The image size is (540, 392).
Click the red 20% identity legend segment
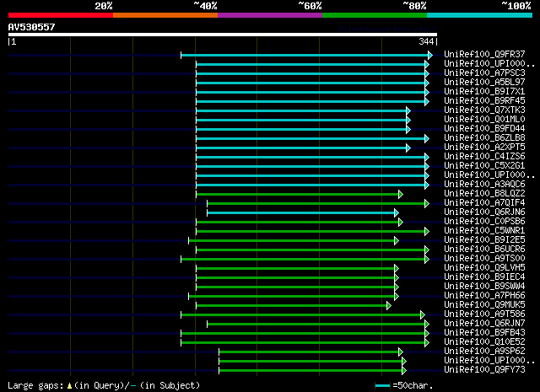[x=61, y=15]
